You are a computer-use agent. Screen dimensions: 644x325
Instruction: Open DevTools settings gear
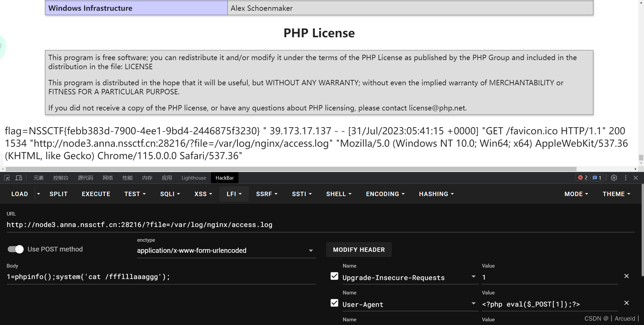coord(614,178)
